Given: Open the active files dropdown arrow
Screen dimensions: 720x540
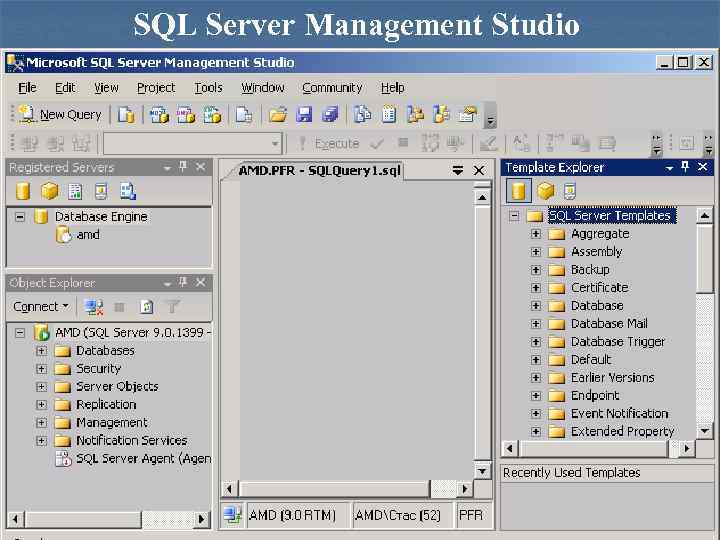Looking at the screenshot, I should coord(457,171).
